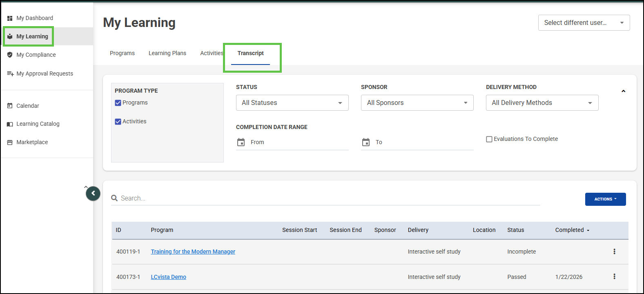Expand the All Sponsors dropdown
Image resolution: width=644 pixels, height=294 pixels.
[x=417, y=103]
